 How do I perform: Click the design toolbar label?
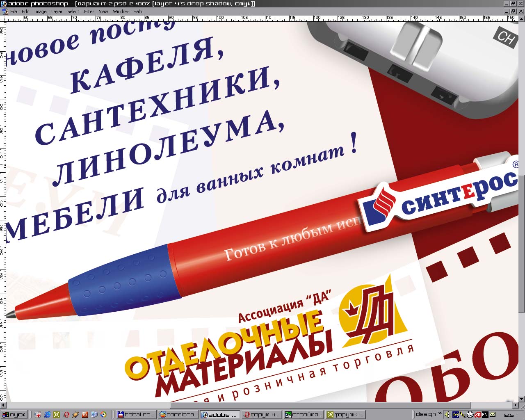point(426,414)
